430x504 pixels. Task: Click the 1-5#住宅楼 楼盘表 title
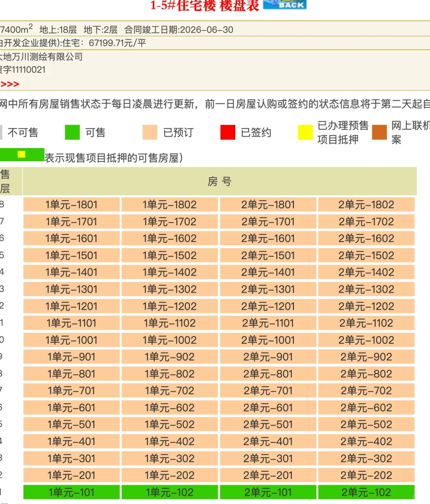205,5
